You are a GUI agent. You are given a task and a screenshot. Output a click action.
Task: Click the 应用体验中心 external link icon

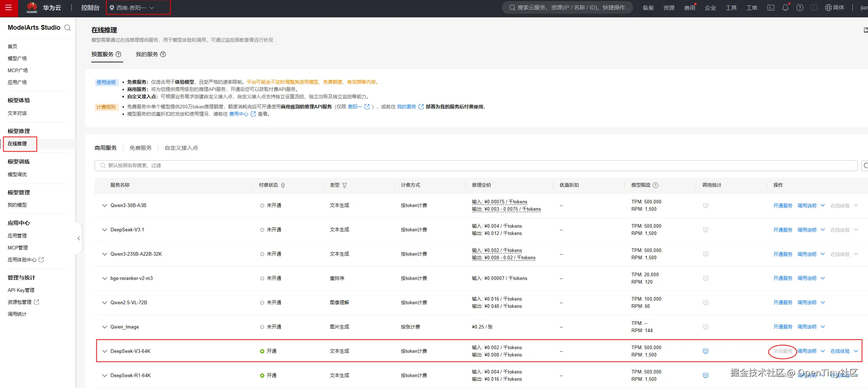tap(41, 260)
